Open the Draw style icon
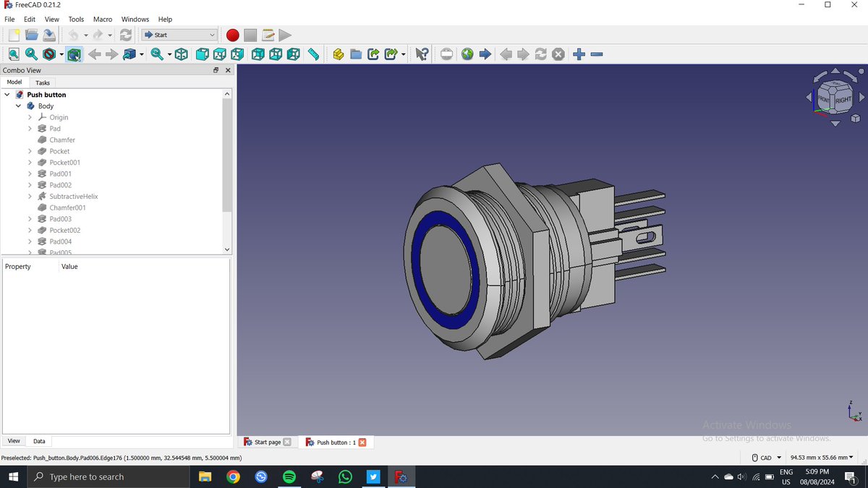 pos(49,54)
